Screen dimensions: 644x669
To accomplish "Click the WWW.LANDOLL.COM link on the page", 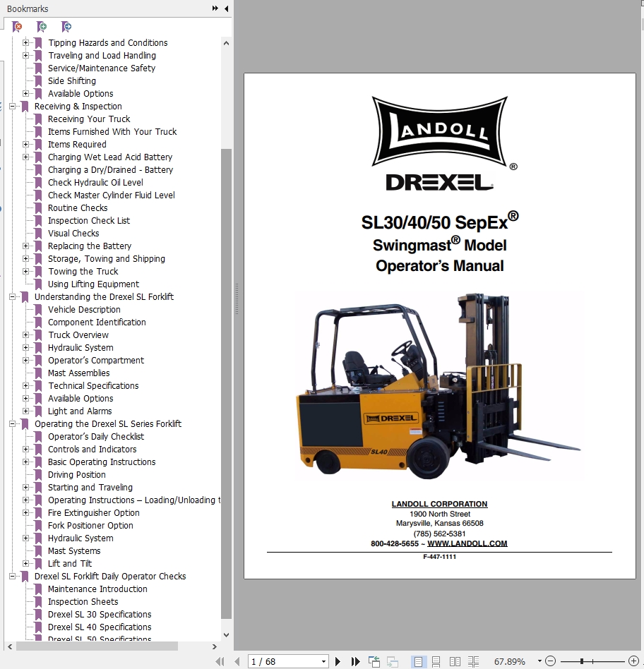I will pos(467,543).
